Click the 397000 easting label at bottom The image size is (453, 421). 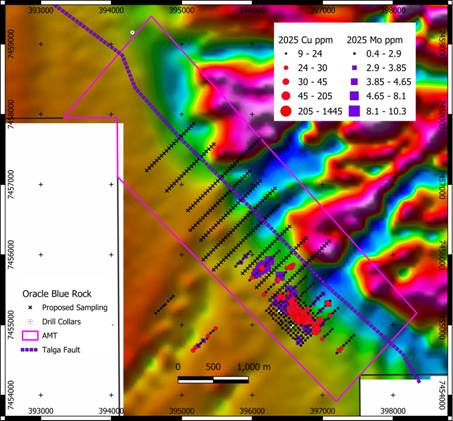(322, 411)
